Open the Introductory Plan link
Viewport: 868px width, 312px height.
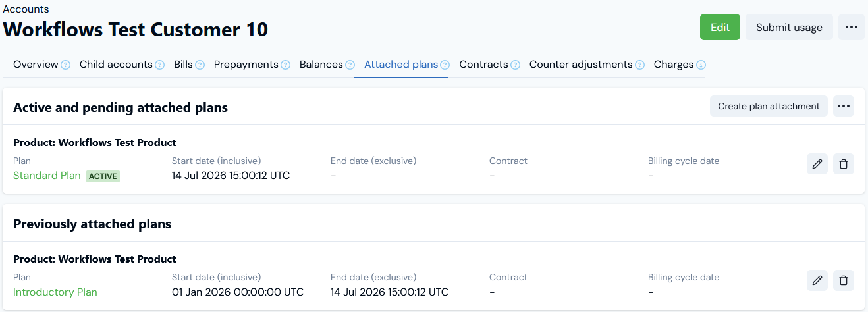(x=55, y=292)
